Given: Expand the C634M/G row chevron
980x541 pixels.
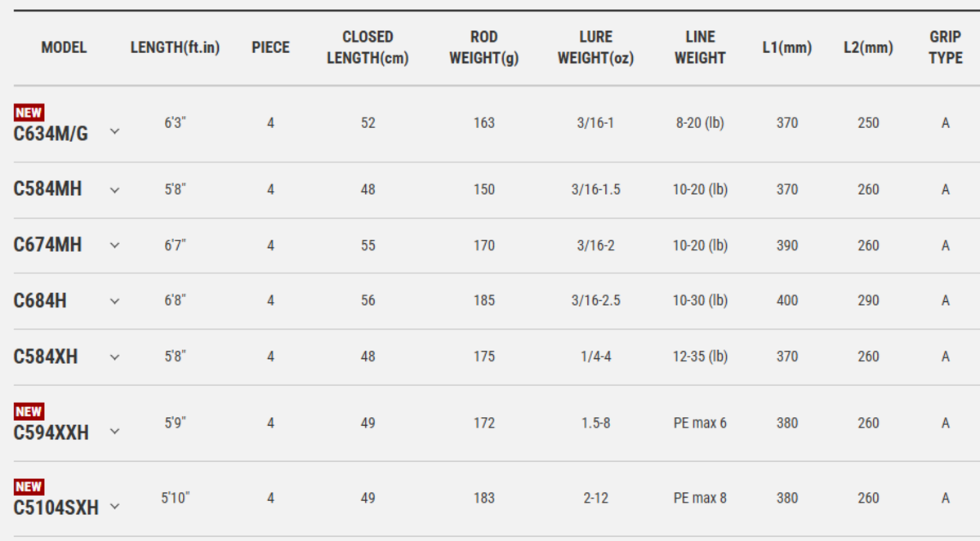Looking at the screenshot, I should pyautogui.click(x=115, y=131).
